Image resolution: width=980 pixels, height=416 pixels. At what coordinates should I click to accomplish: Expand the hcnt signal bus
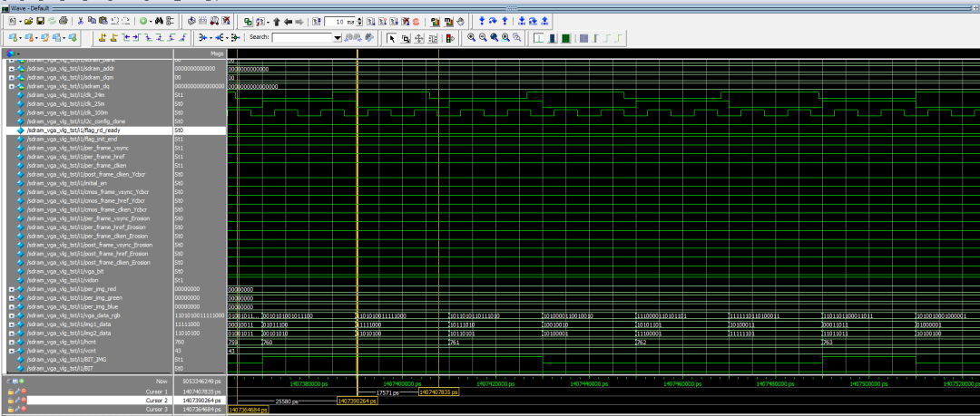11,342
